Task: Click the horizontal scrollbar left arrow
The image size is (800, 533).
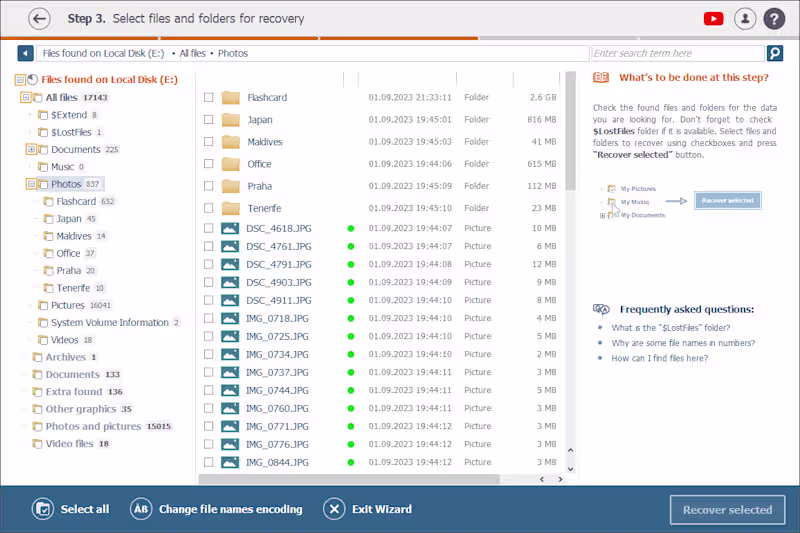Action: click(542, 479)
